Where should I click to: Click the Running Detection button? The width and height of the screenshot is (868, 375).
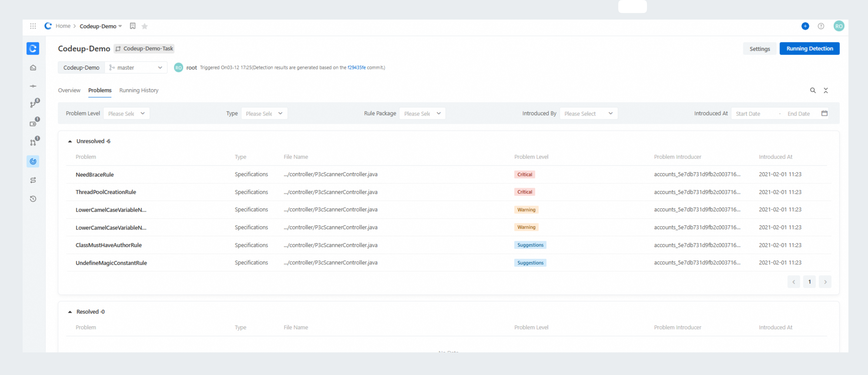(x=809, y=49)
